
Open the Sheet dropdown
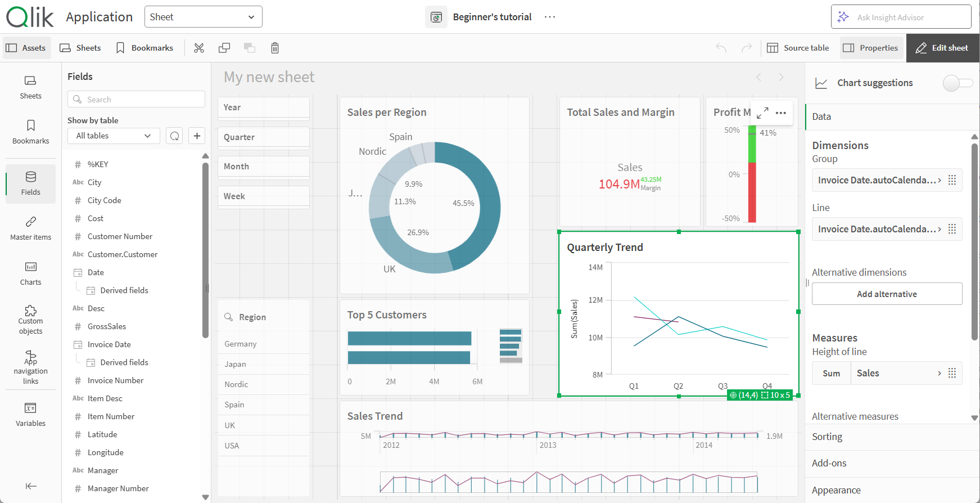pos(204,17)
